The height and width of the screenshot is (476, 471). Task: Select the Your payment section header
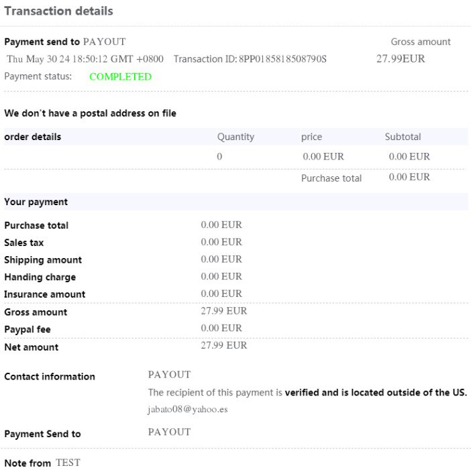pyautogui.click(x=36, y=202)
